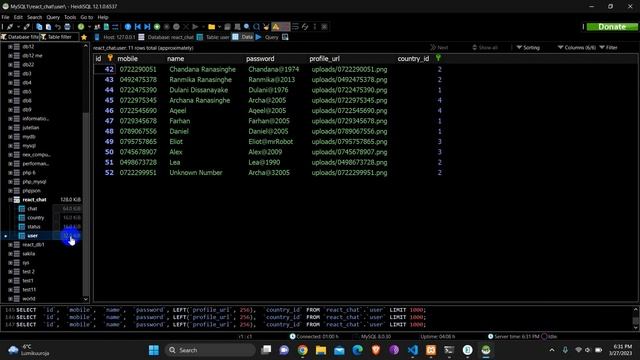640x360 pixels.
Task: Switch to the Query tab
Action: point(267,37)
